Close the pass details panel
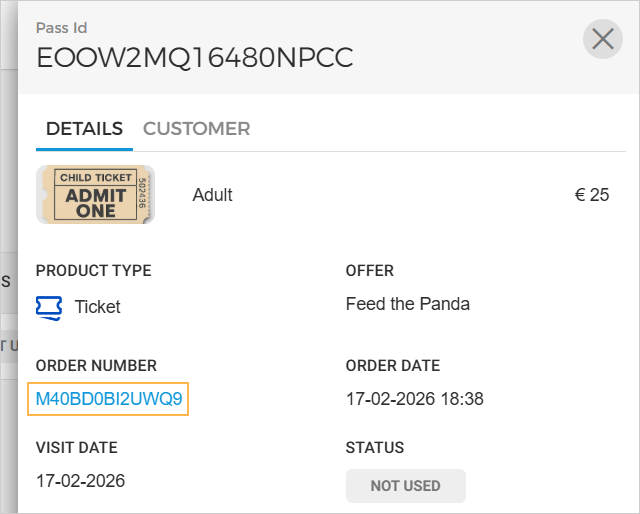 pyautogui.click(x=602, y=39)
